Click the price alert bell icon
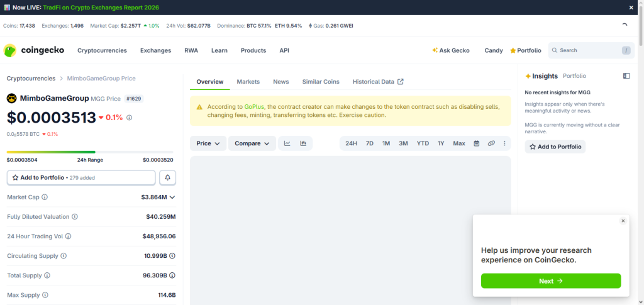Viewport: 644px width, 305px height. 167,178
